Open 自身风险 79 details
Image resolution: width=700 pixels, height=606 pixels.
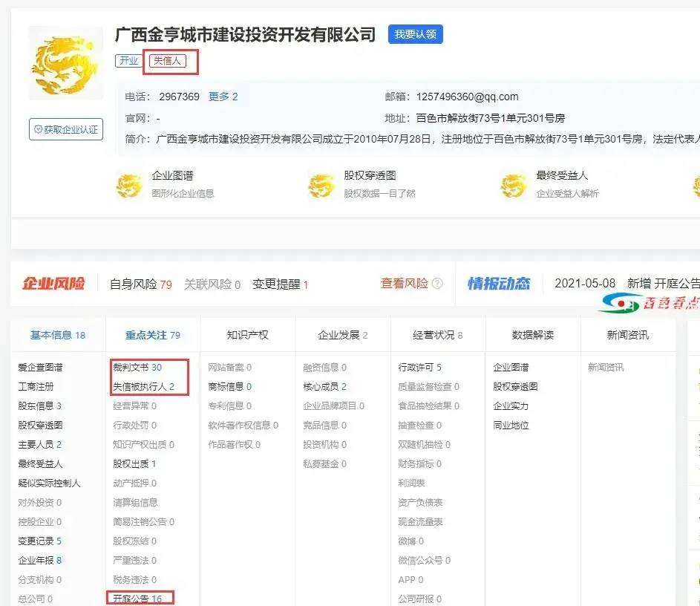point(140,284)
